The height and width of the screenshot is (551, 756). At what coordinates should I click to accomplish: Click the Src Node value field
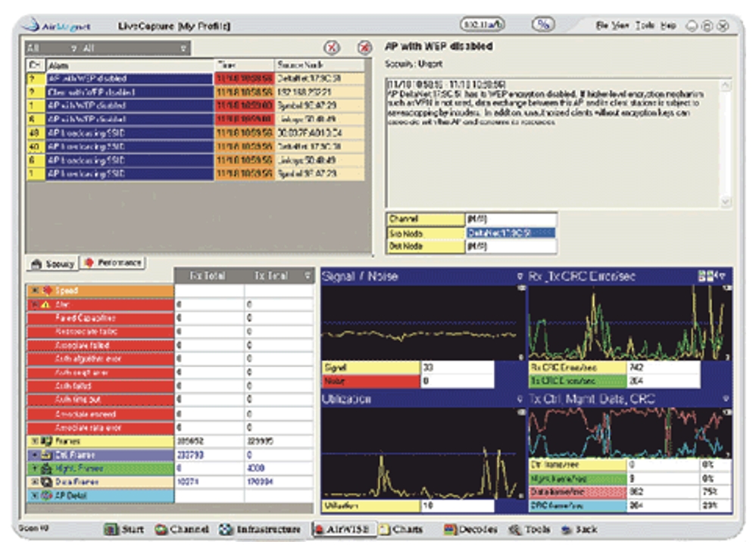(511, 233)
